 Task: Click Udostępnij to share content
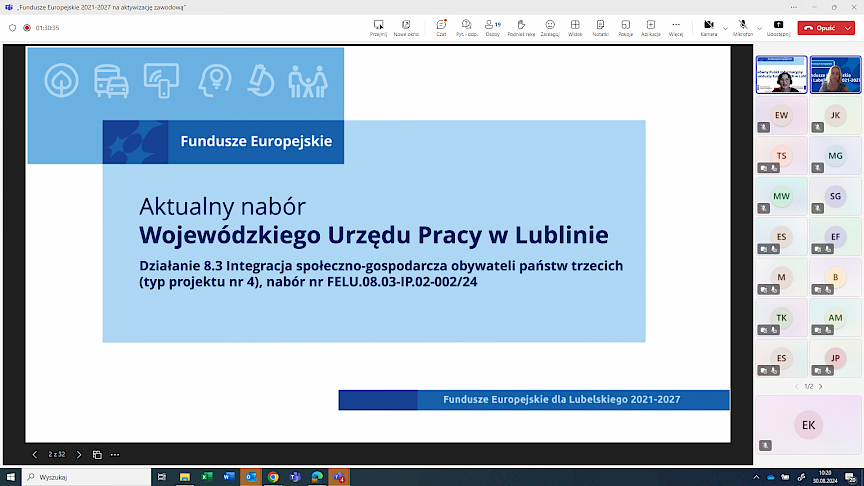778,28
